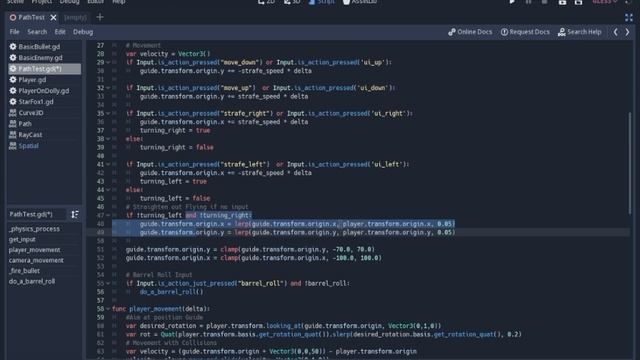Click the doc icon beside Curve3D
The height and width of the screenshot is (360, 640).
click(x=13, y=113)
